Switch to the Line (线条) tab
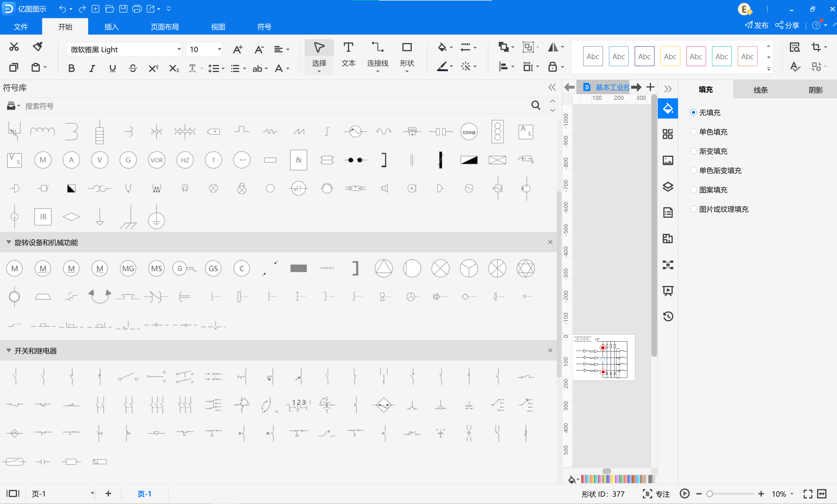The image size is (837, 504). (761, 90)
